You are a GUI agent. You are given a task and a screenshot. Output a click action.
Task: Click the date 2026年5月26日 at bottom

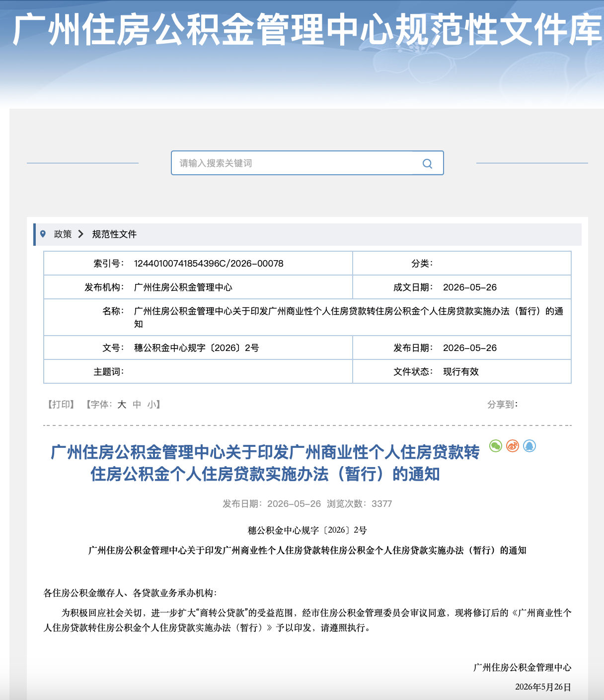click(543, 687)
